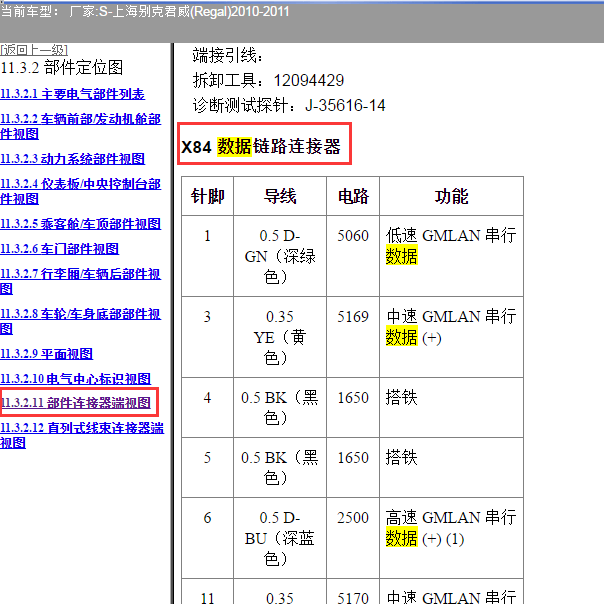Image resolution: width=604 pixels, height=604 pixels.
Task: Open 11.3.2.5 乘客舱/车顶部件视图 link
Action: (81, 224)
